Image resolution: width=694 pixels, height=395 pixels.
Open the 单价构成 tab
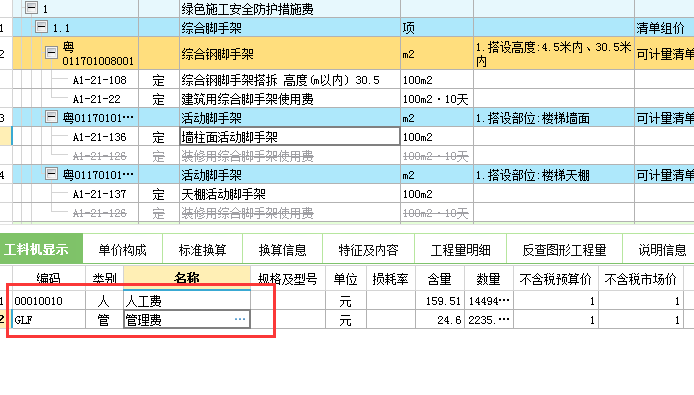pyautogui.click(x=123, y=250)
